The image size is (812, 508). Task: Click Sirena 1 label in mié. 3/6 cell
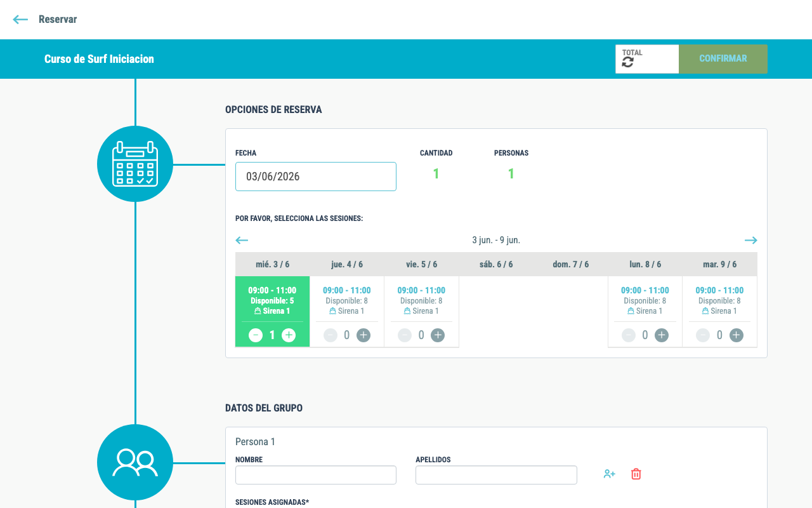click(272, 311)
